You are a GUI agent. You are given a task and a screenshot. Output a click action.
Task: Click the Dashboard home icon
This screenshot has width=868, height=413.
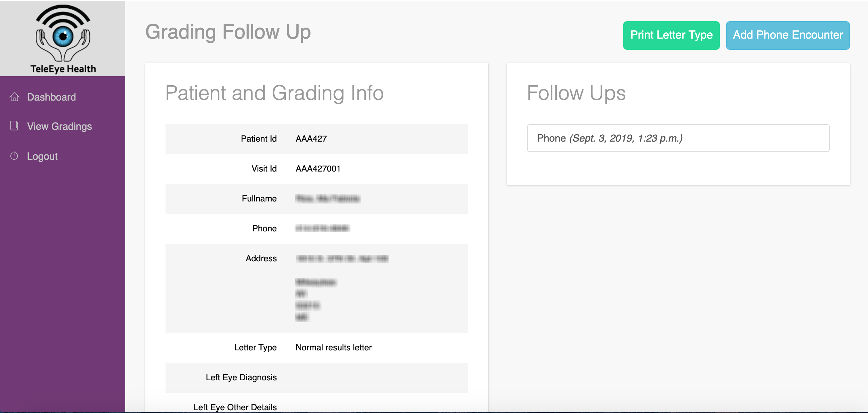[x=14, y=97]
